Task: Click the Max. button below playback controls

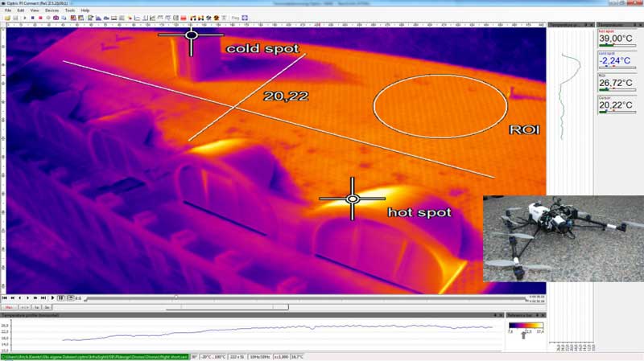Action: coord(10,307)
